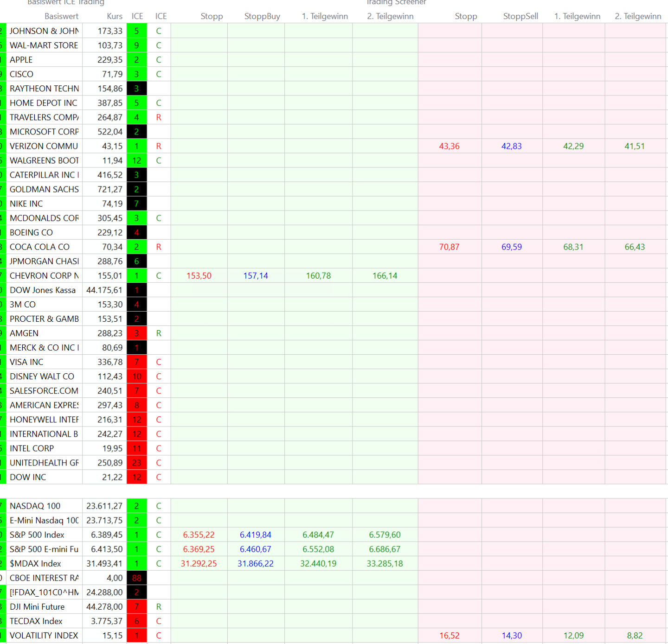Select DOW Jones Kassa price 44.175,61
Image resolution: width=668 pixels, height=644 pixels.
pyautogui.click(x=104, y=290)
